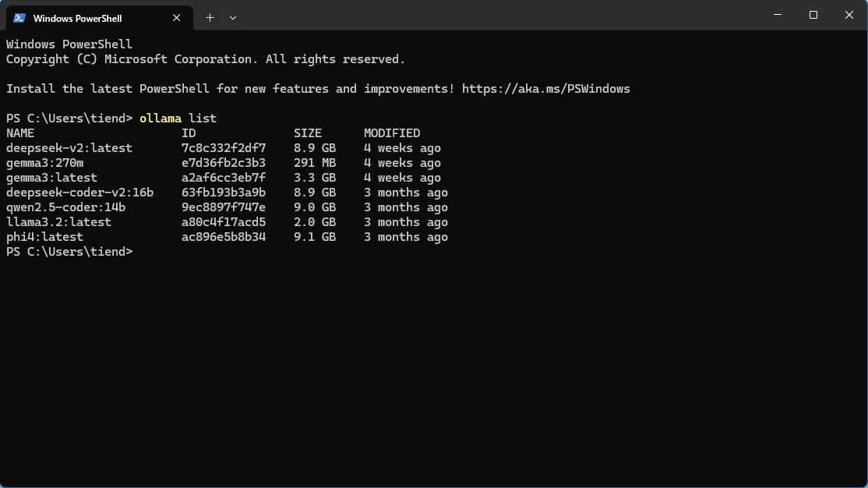Image resolution: width=868 pixels, height=488 pixels.
Task: Close the terminal window
Action: click(849, 15)
